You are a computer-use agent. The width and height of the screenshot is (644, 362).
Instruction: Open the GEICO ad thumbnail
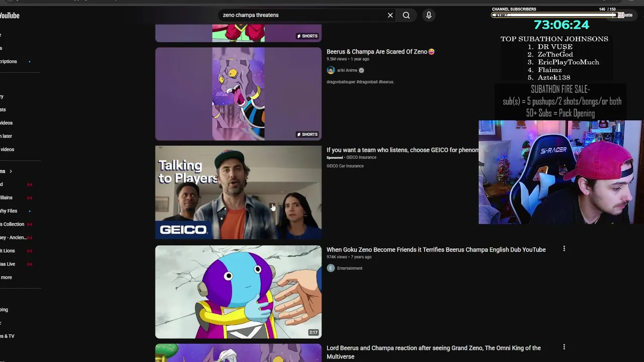(238, 193)
